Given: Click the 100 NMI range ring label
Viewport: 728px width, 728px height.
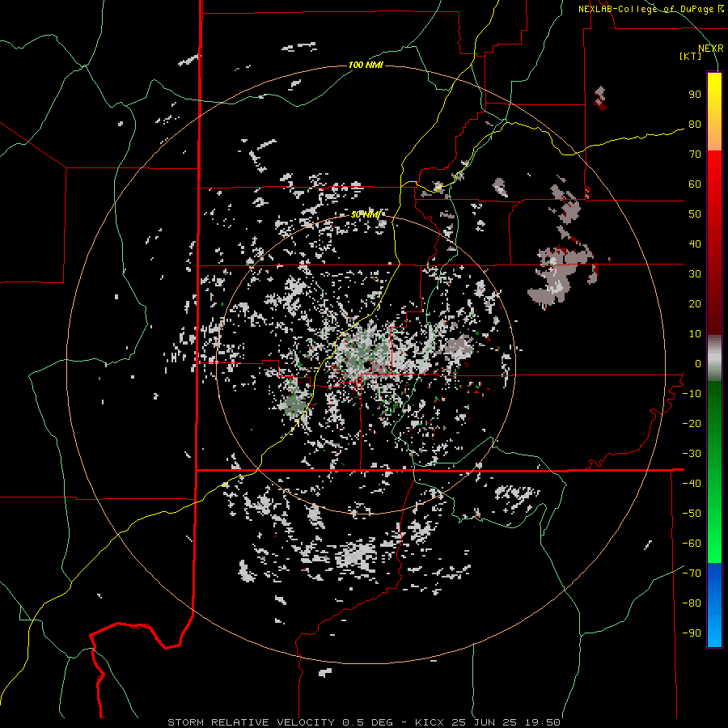Looking at the screenshot, I should [366, 65].
